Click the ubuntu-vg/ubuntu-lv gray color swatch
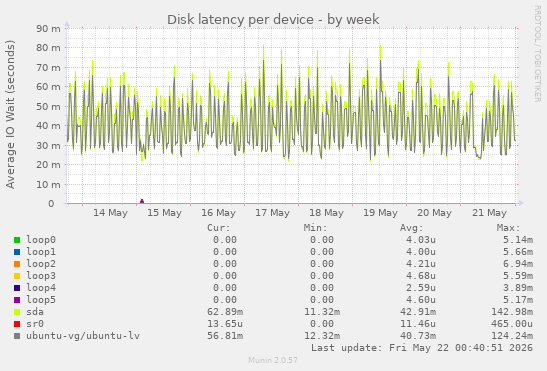Image resolution: width=547 pixels, height=371 pixels. pos(17,336)
